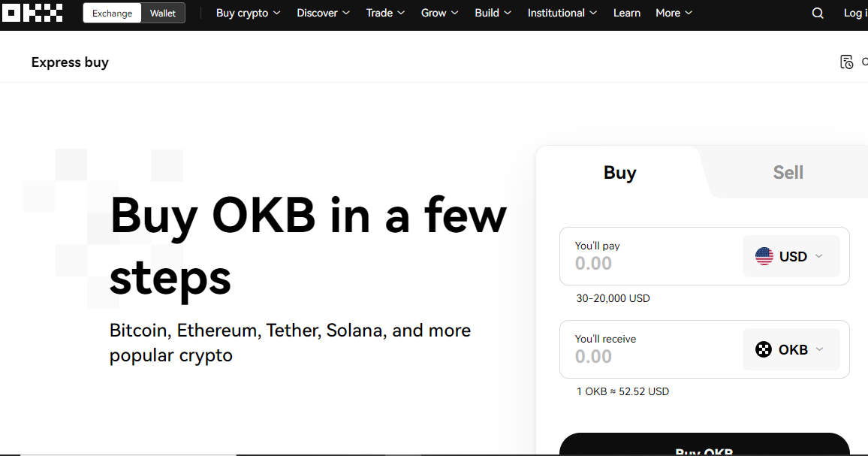
Task: Click the USD flag icon
Action: [x=764, y=256]
